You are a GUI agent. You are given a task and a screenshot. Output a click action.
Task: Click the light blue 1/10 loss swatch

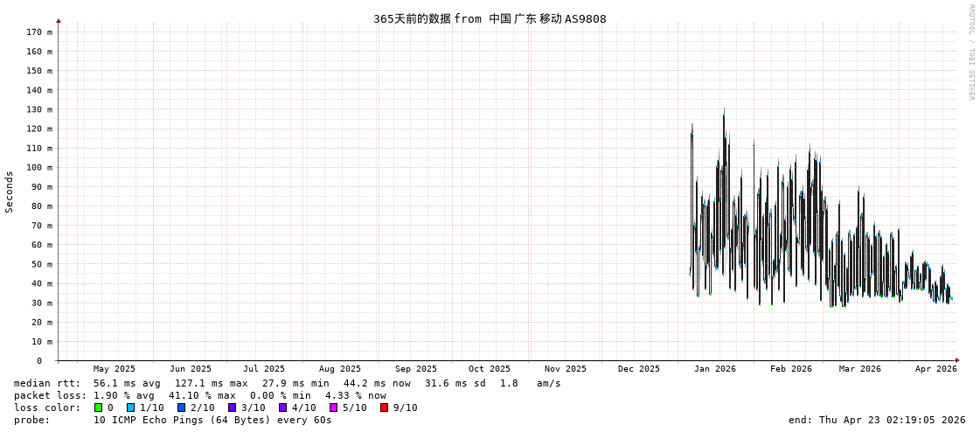(131, 408)
